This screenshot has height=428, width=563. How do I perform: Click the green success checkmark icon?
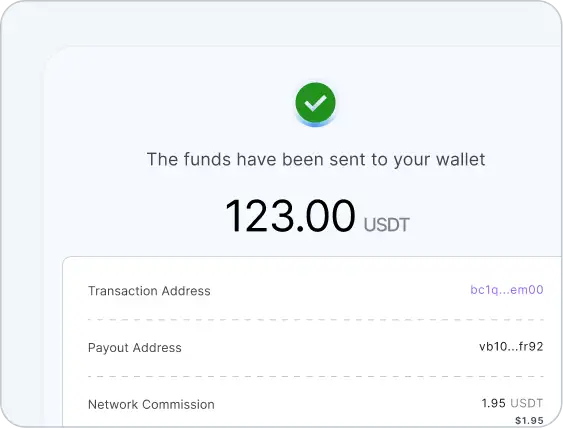click(315, 103)
